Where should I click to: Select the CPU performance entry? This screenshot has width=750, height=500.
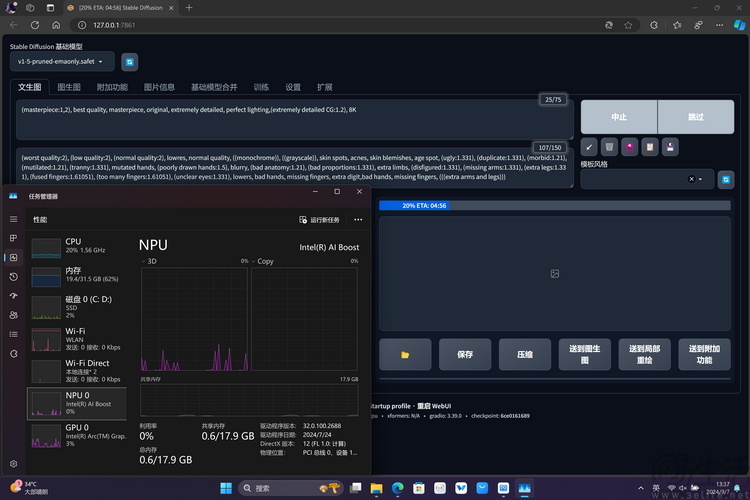coord(78,248)
